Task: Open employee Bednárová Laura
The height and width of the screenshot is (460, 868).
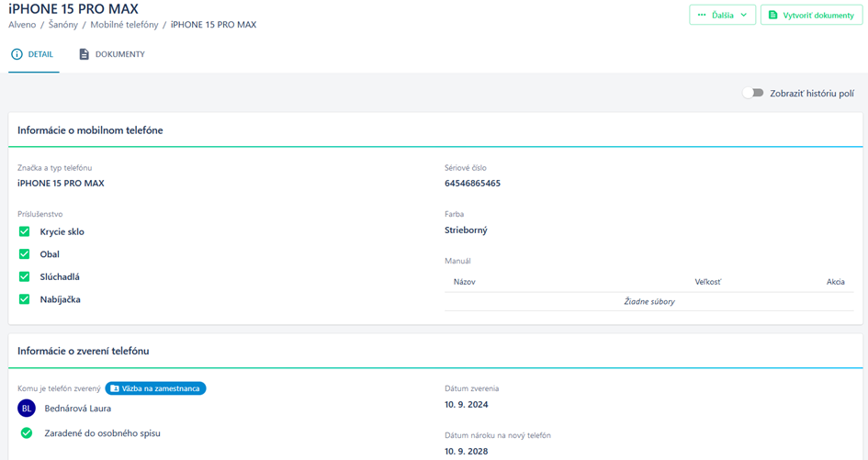Action: 77,409
